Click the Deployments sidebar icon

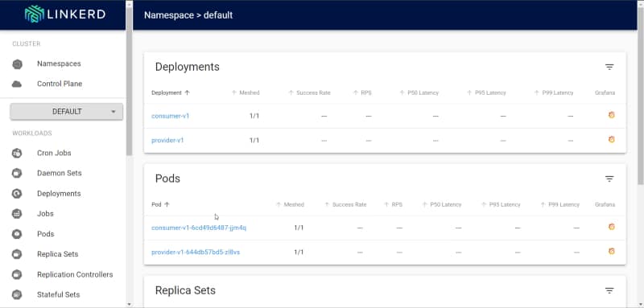click(17, 194)
